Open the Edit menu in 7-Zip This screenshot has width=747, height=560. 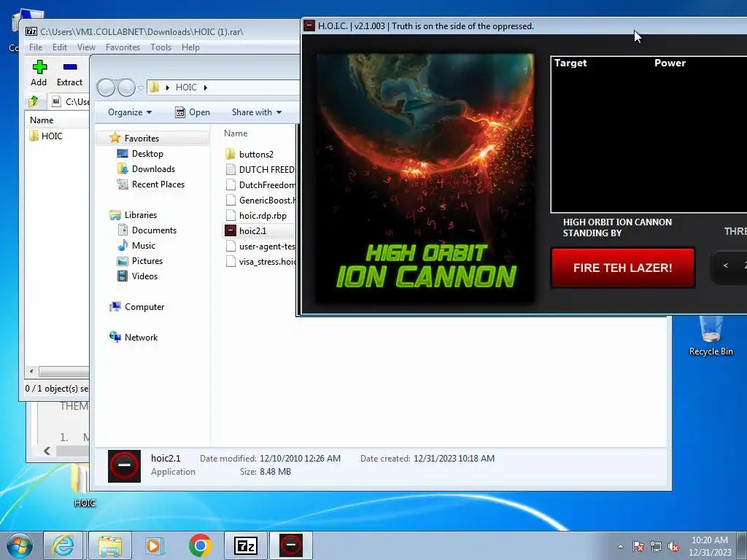pyautogui.click(x=60, y=47)
